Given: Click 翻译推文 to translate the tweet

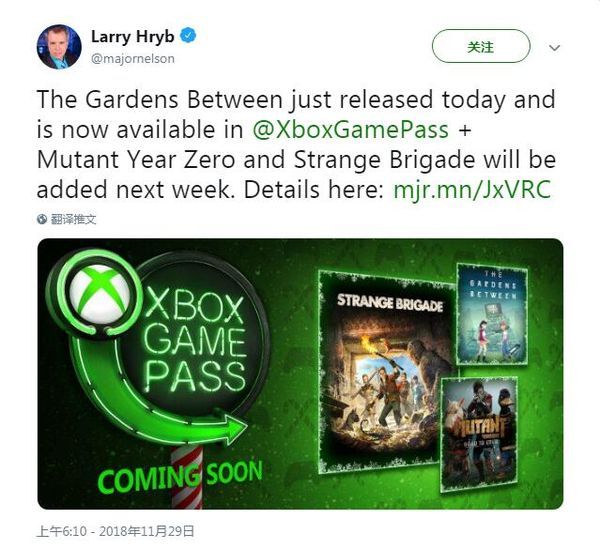Looking at the screenshot, I should 73,219.
